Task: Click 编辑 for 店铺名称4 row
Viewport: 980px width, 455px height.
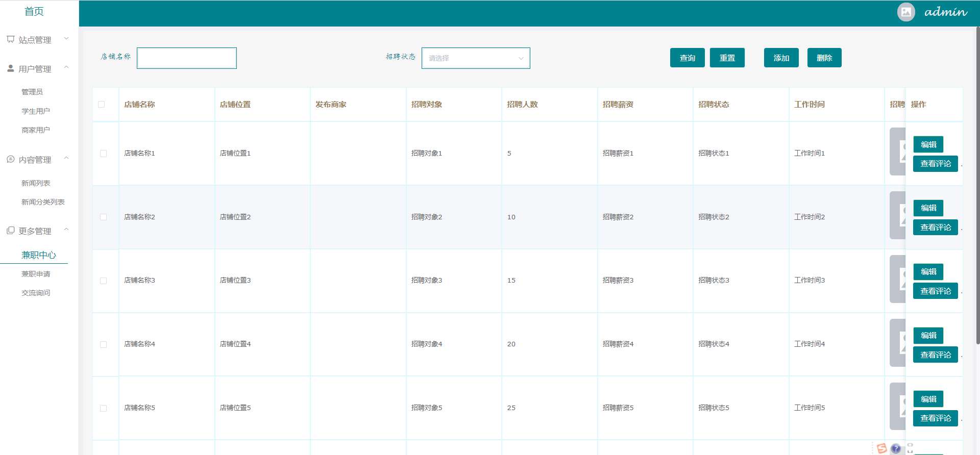Action: click(928, 336)
